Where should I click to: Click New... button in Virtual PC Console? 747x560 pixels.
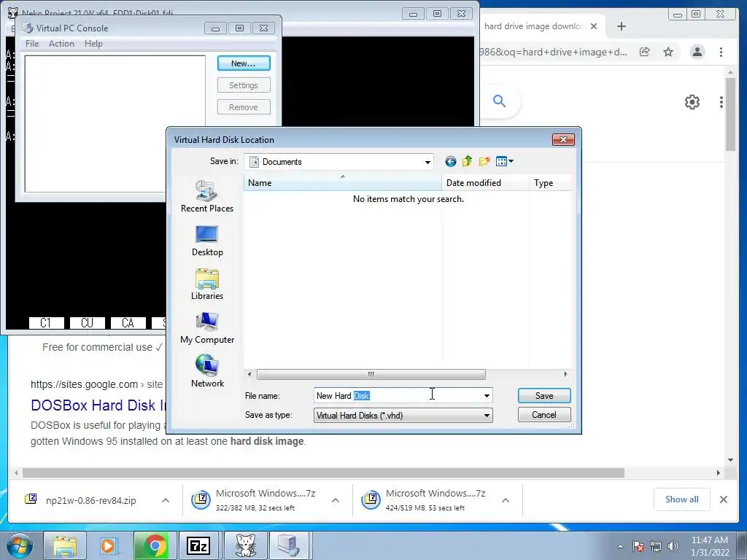pos(244,63)
